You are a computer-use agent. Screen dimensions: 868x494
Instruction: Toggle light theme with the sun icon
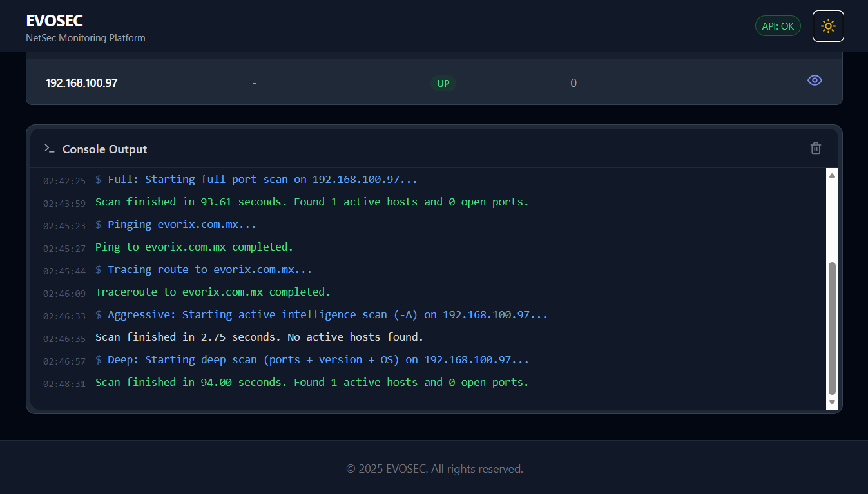[x=828, y=26]
